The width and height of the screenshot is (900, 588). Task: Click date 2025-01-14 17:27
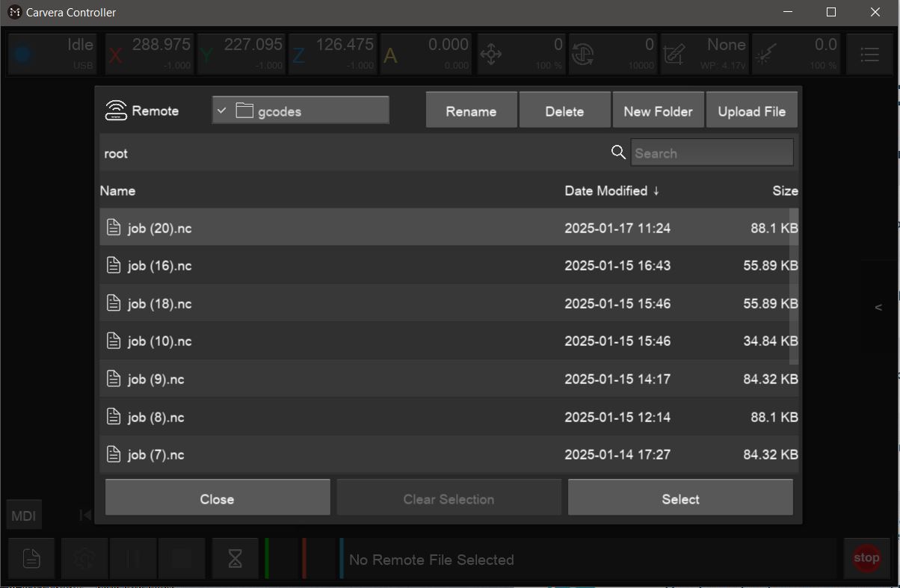point(617,454)
